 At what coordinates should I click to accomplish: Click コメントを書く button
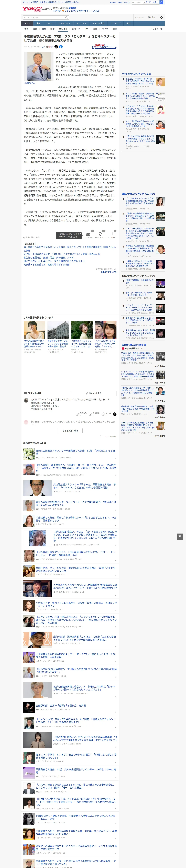click(x=93, y=393)
